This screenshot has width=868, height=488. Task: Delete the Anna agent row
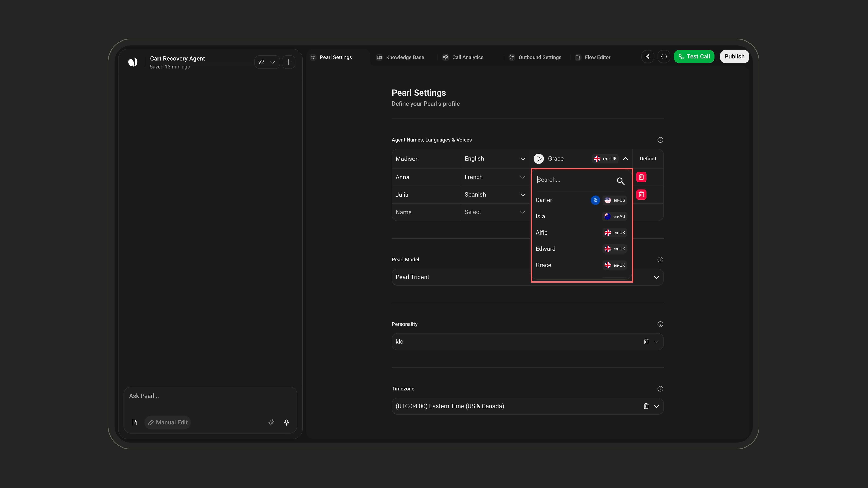click(x=641, y=177)
